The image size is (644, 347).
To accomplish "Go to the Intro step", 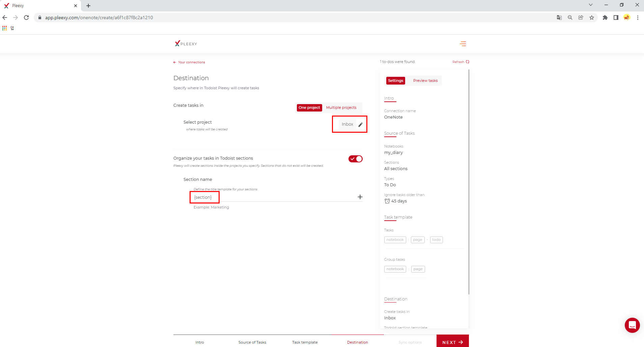I will point(200,342).
